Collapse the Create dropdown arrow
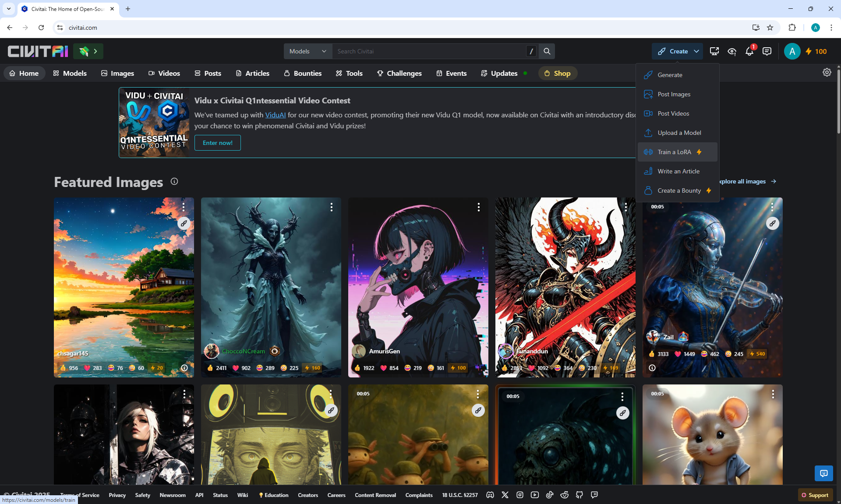Screen dimensions: 841x504 click(696, 51)
